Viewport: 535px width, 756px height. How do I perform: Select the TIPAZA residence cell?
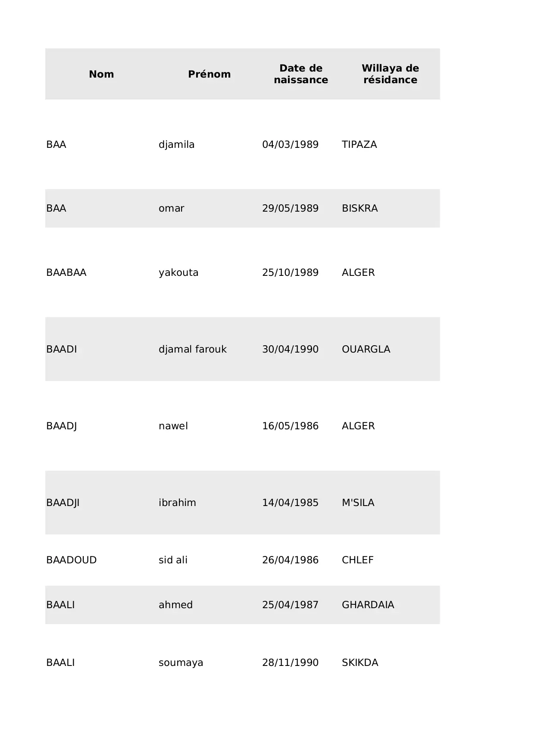coord(359,144)
